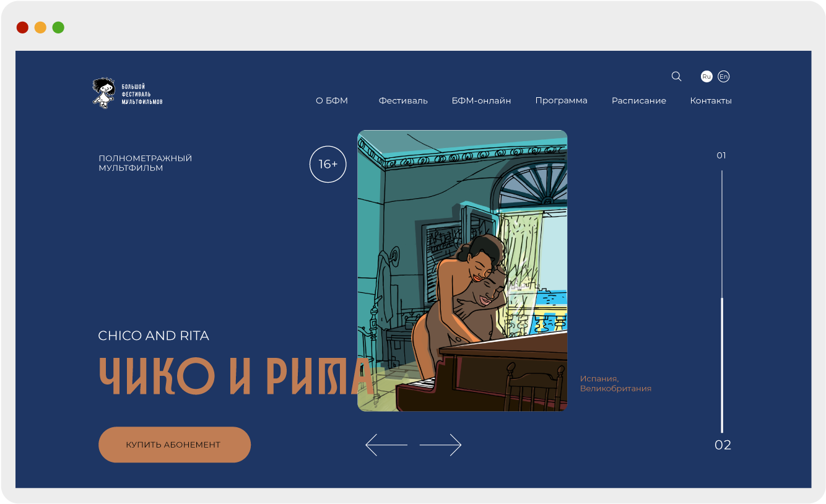
Task: Click the Чико и Рита title
Action: pyautogui.click(x=235, y=376)
